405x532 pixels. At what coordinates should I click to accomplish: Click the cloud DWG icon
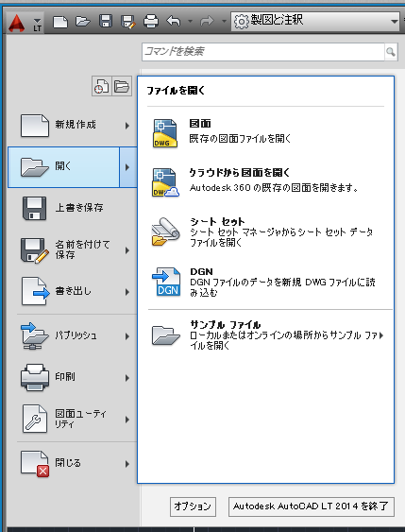(x=165, y=182)
